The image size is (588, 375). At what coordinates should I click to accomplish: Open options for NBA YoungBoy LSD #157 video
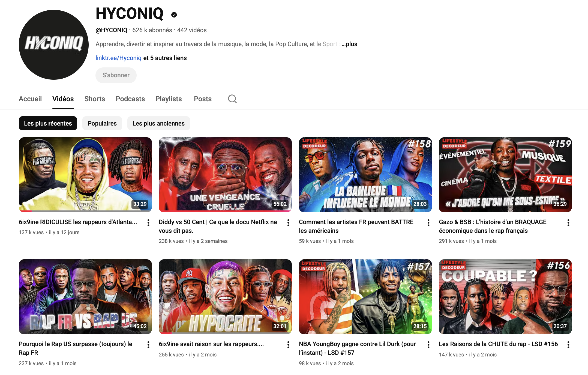428,345
